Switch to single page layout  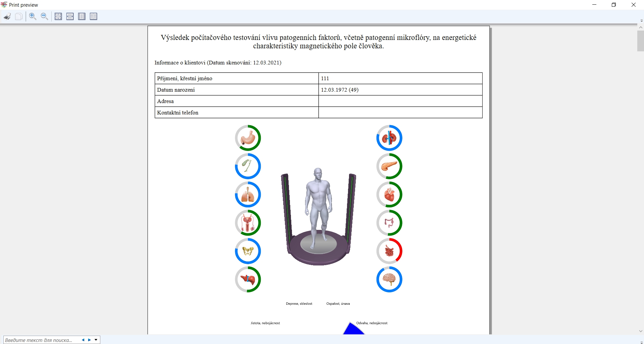[82, 16]
